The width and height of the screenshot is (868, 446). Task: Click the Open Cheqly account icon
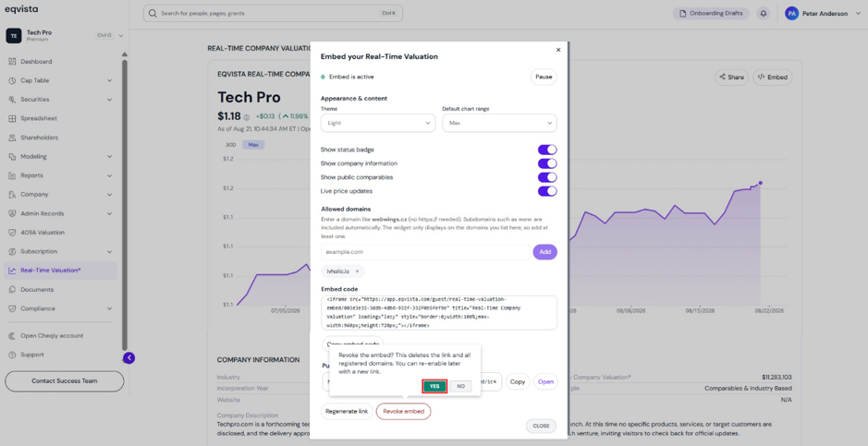[x=12, y=336]
